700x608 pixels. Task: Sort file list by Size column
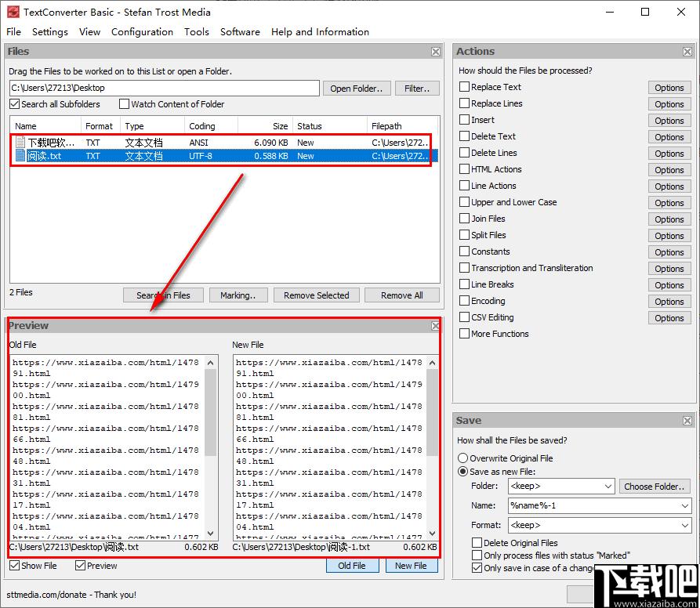tap(265, 126)
